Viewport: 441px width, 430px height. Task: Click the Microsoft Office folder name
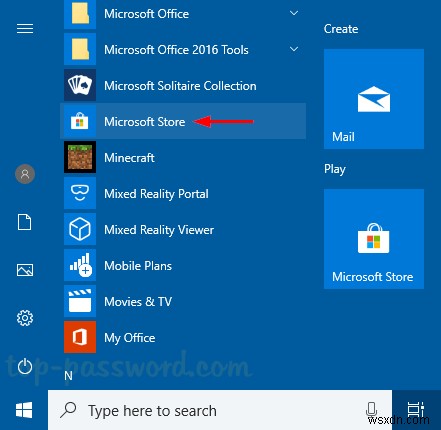point(146,14)
